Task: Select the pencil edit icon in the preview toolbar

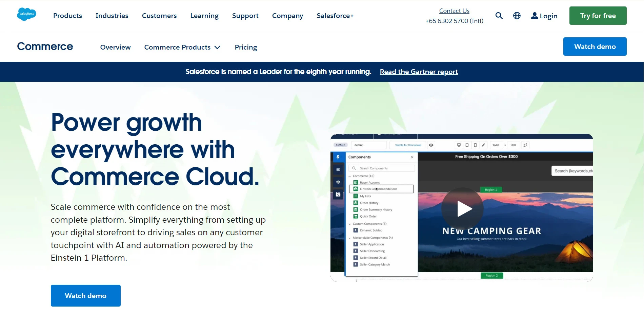Action: click(x=483, y=145)
